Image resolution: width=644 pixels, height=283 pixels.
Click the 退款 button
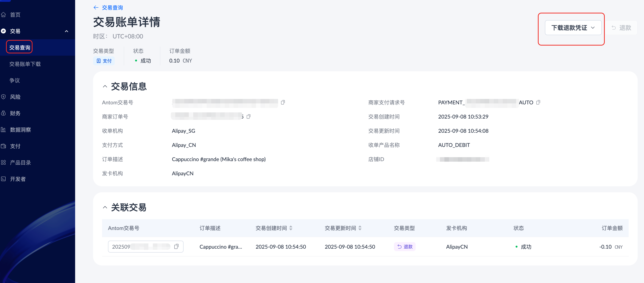(621, 28)
